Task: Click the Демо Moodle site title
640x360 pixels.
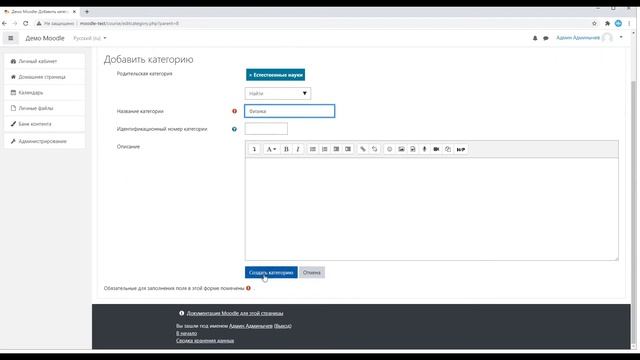Action: [45, 38]
